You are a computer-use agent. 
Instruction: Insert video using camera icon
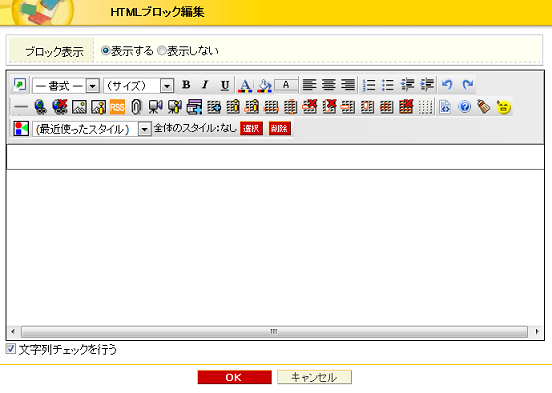[x=155, y=107]
